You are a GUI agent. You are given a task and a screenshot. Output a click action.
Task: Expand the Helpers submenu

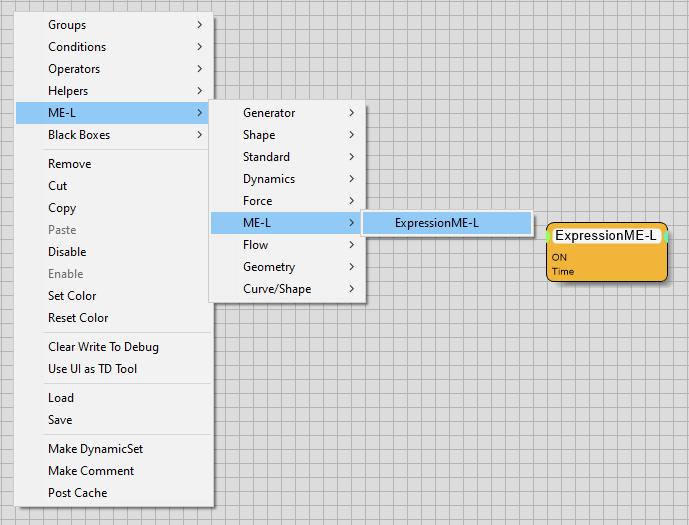point(68,91)
